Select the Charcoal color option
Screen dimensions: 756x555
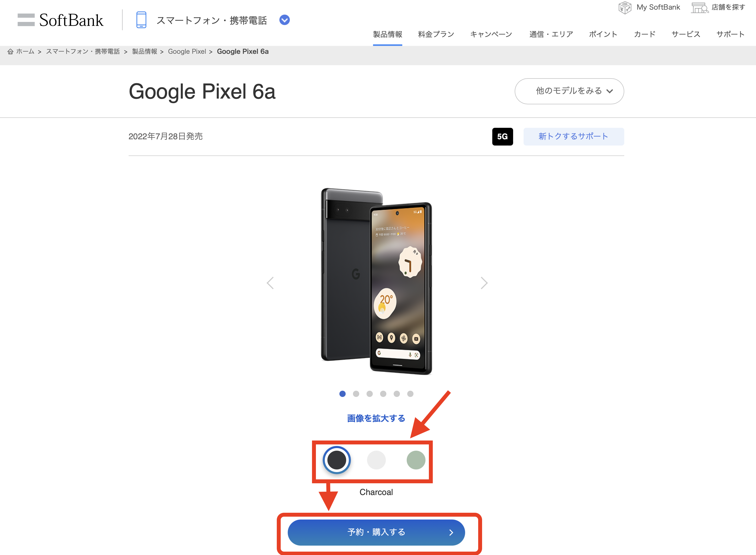point(337,460)
